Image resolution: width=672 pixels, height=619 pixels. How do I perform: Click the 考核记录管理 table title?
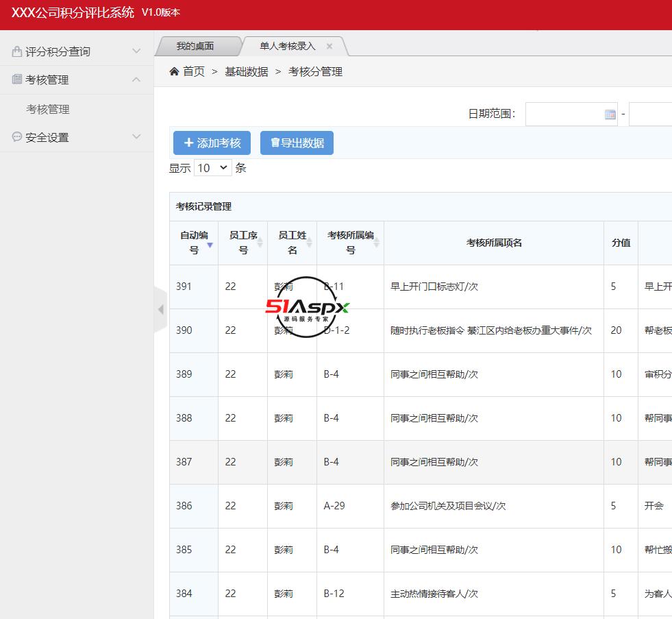pyautogui.click(x=203, y=206)
